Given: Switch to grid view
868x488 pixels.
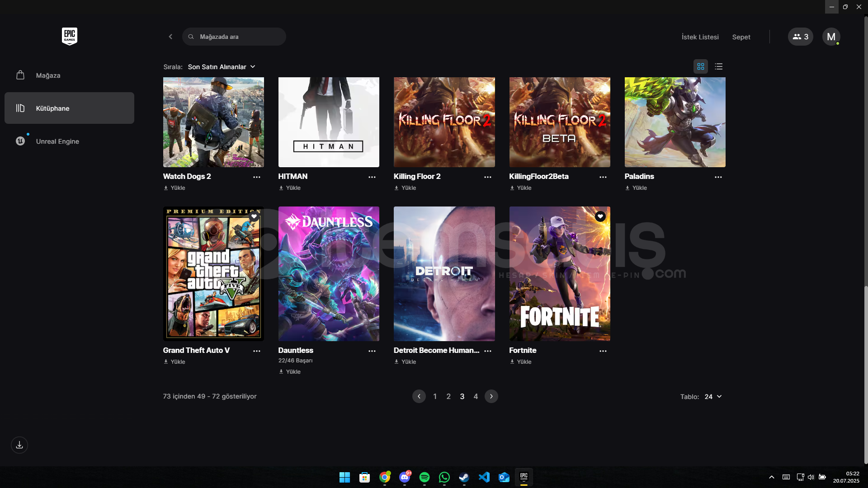Looking at the screenshot, I should click(x=701, y=66).
